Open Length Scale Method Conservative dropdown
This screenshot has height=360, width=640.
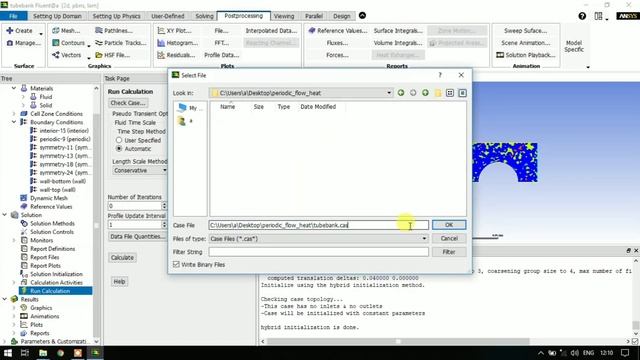(x=139, y=171)
